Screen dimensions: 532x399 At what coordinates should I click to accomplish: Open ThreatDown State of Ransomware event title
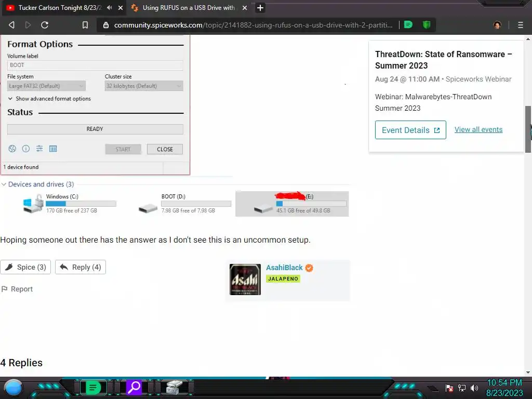[444, 60]
